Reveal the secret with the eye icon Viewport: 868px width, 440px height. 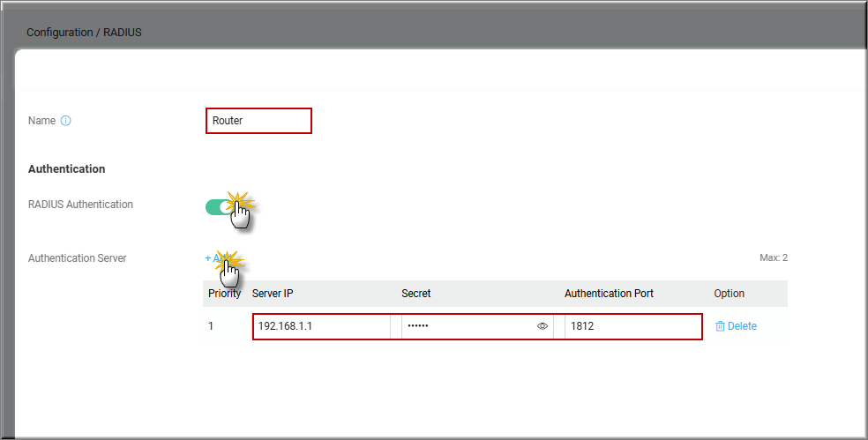point(542,326)
